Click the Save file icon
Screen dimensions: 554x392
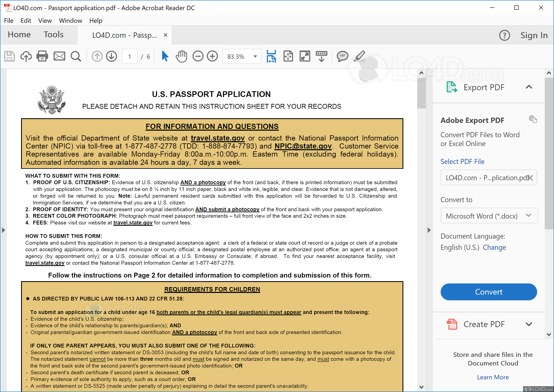pos(9,56)
